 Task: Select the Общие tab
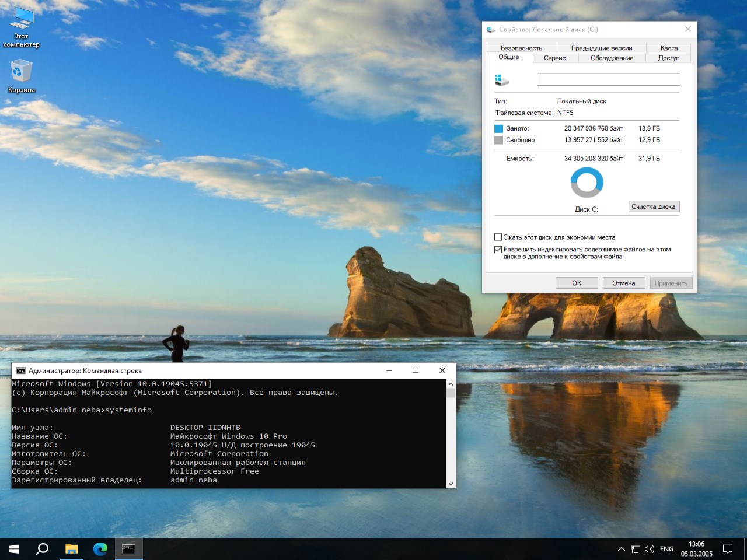point(509,57)
